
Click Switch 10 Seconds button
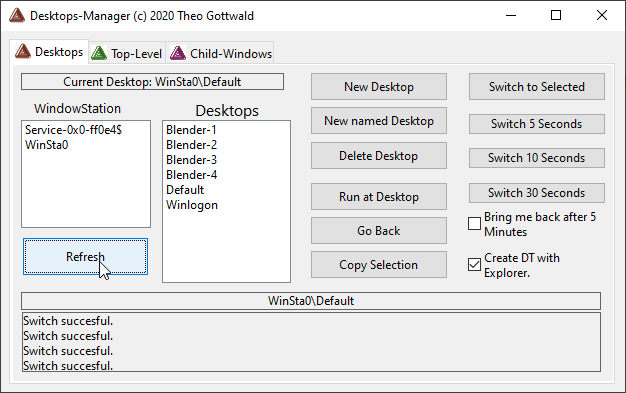point(537,158)
